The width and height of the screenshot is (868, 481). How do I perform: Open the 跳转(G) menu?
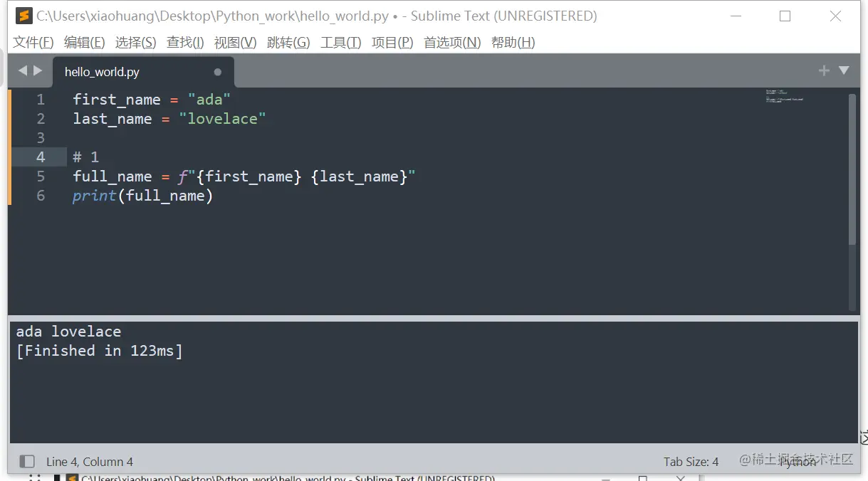288,43
